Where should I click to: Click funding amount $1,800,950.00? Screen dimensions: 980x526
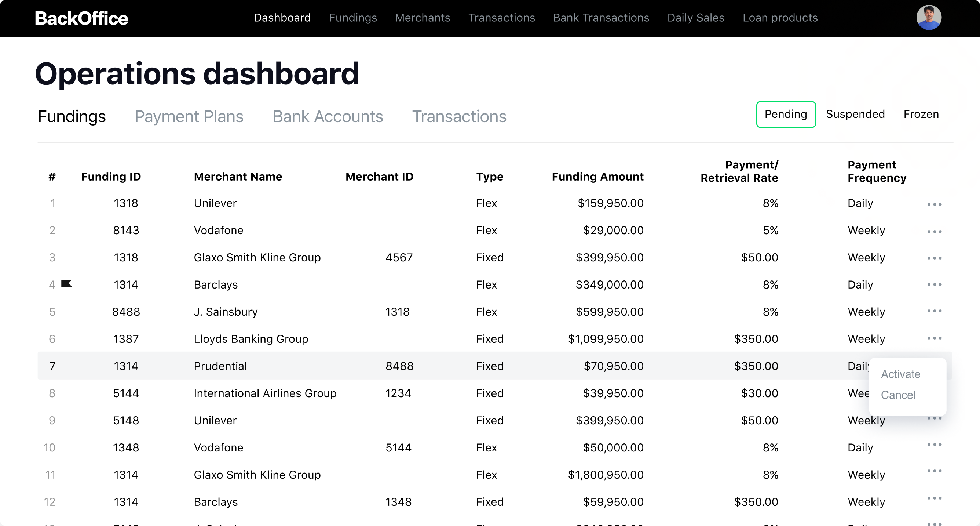pos(606,475)
